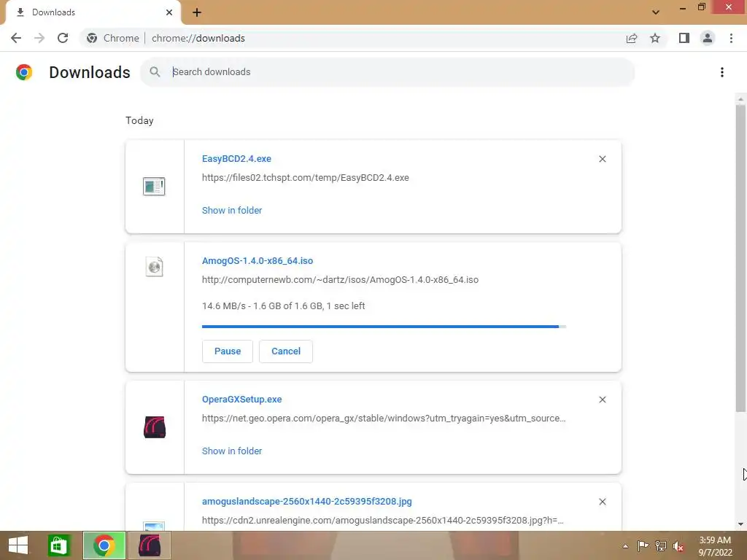Open the Chrome profile avatar menu
The height and width of the screenshot is (560, 747).
click(x=708, y=38)
